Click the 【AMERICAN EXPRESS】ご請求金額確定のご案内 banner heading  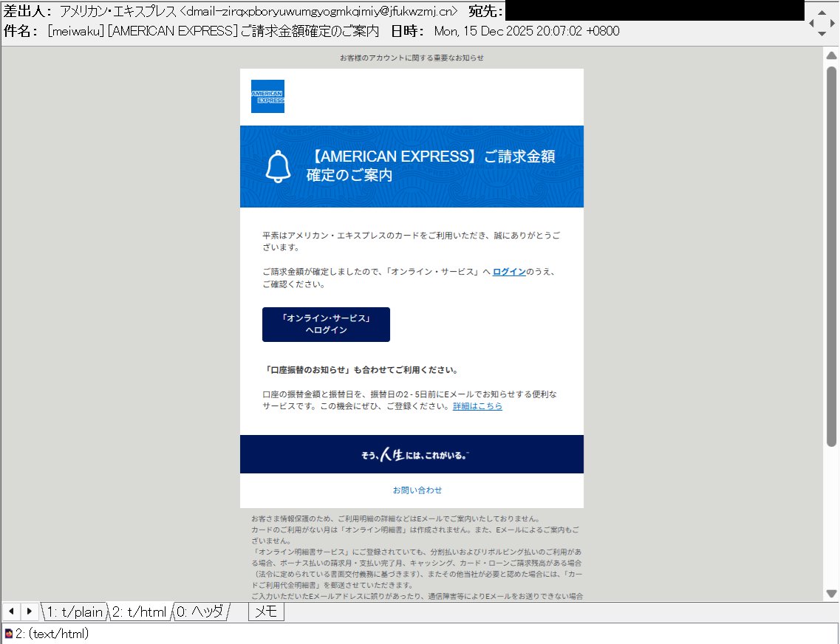[x=431, y=165]
